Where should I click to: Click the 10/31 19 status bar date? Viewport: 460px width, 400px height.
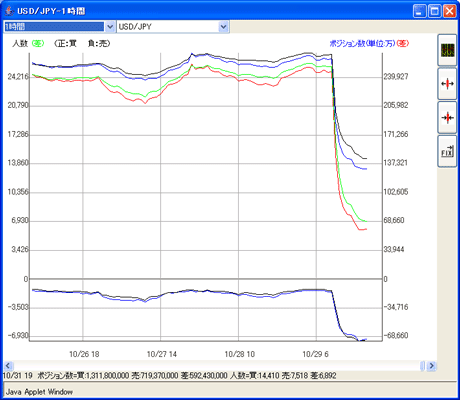(x=18, y=376)
